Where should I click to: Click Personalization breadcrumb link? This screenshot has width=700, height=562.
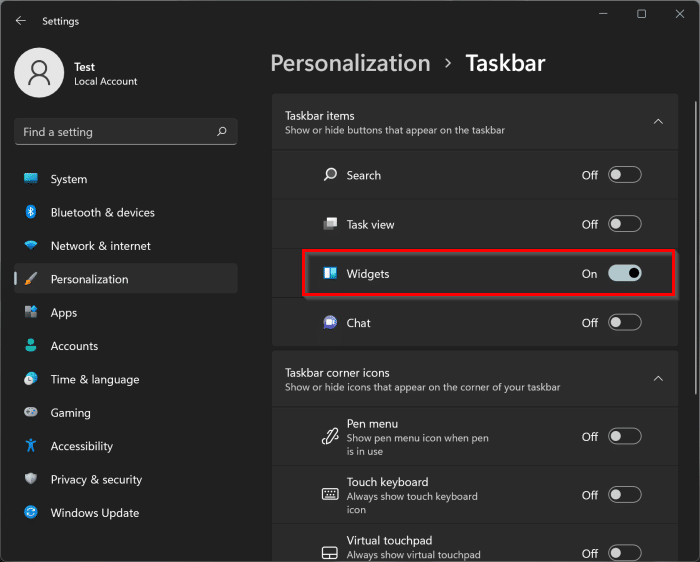pyautogui.click(x=350, y=63)
